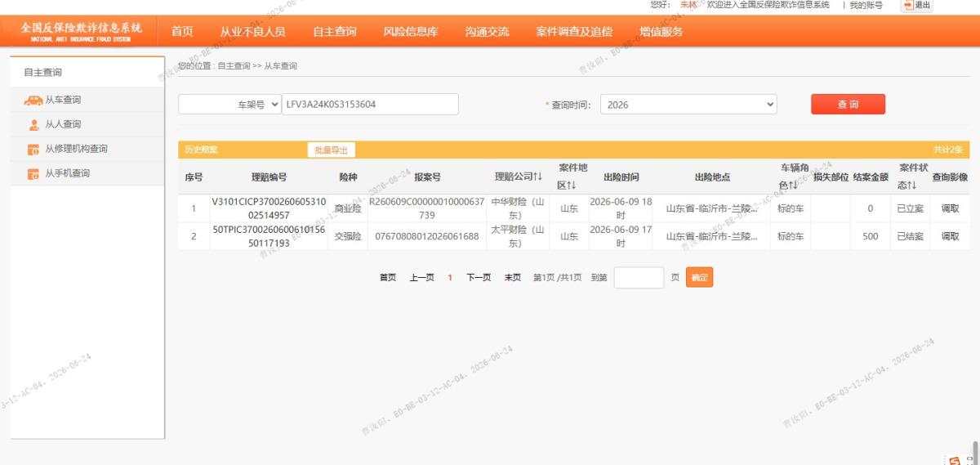Image resolution: width=980 pixels, height=465 pixels.
Task: Click the 首页 pagination link
Action: [x=388, y=278]
